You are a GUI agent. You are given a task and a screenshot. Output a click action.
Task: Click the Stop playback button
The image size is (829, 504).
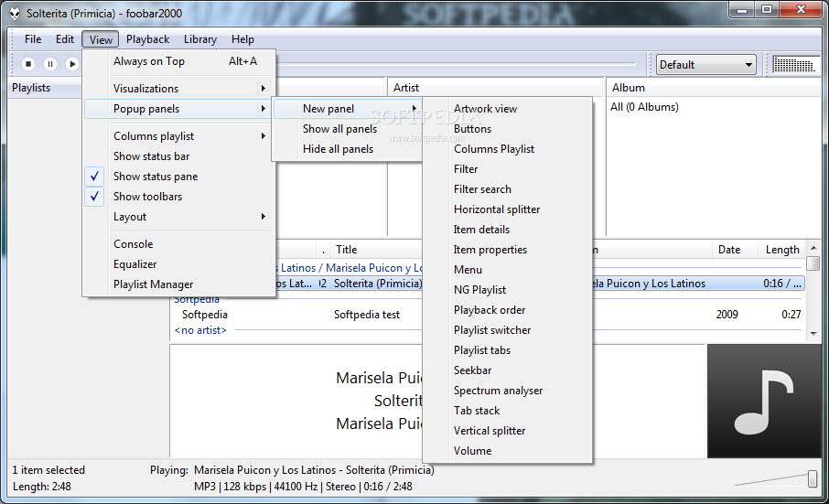[28, 64]
